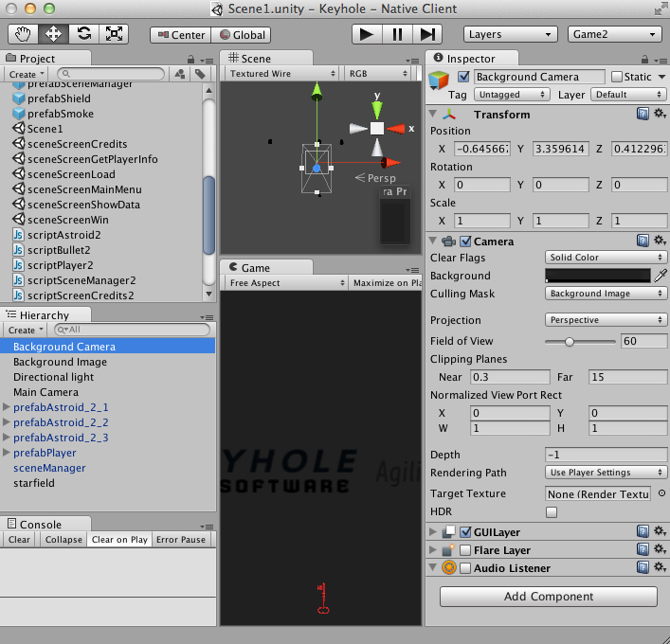Select the Rotate tool
Image resolution: width=670 pixels, height=644 pixels.
point(83,34)
